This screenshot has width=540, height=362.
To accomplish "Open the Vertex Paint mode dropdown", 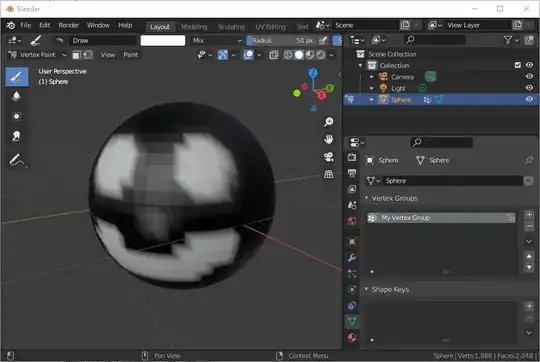I will click(x=38, y=55).
